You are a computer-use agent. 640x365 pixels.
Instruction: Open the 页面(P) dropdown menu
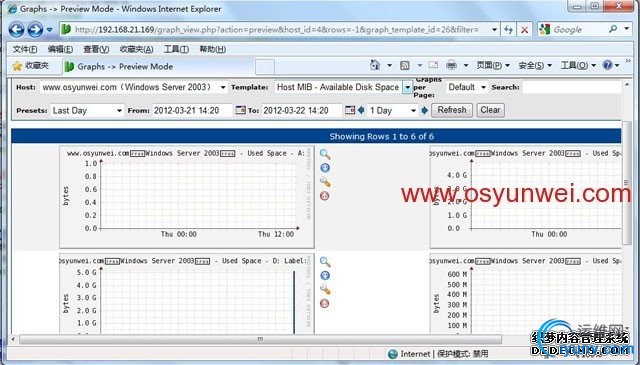click(x=493, y=65)
